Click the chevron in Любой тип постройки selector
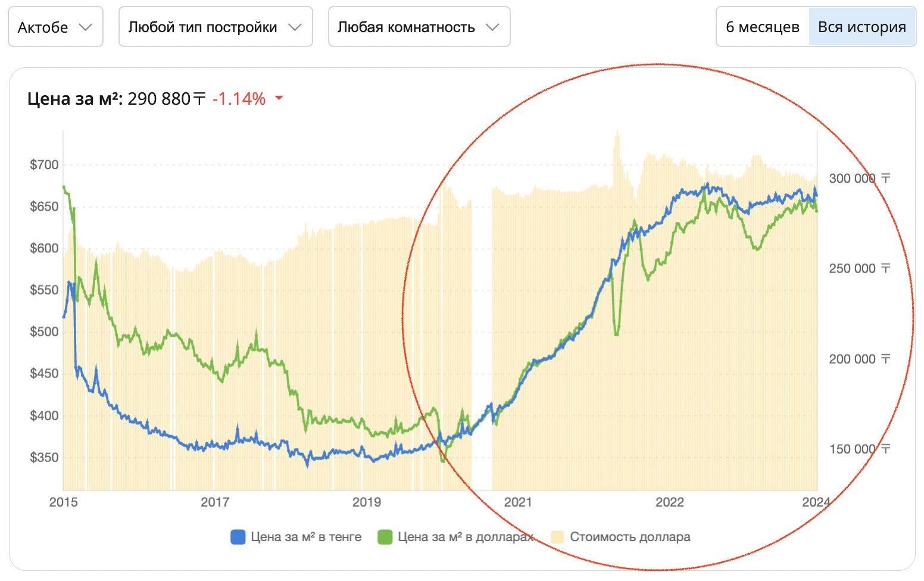924x581 pixels. click(x=295, y=27)
